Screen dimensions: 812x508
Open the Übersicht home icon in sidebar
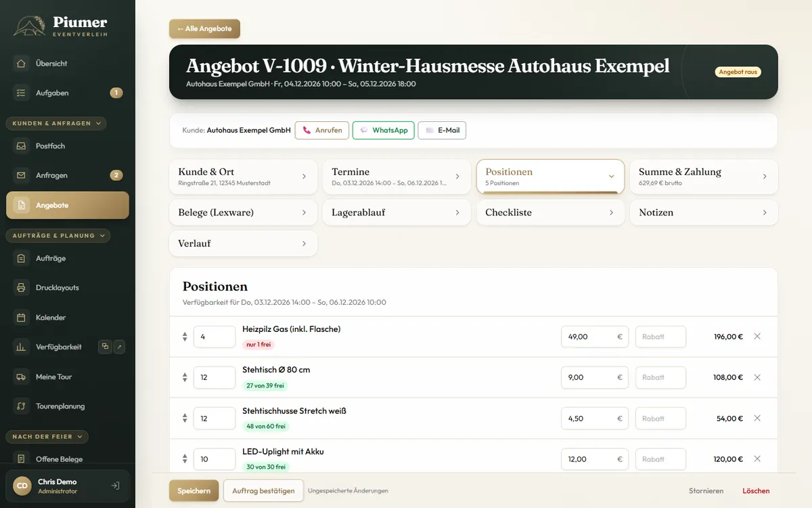coord(22,64)
